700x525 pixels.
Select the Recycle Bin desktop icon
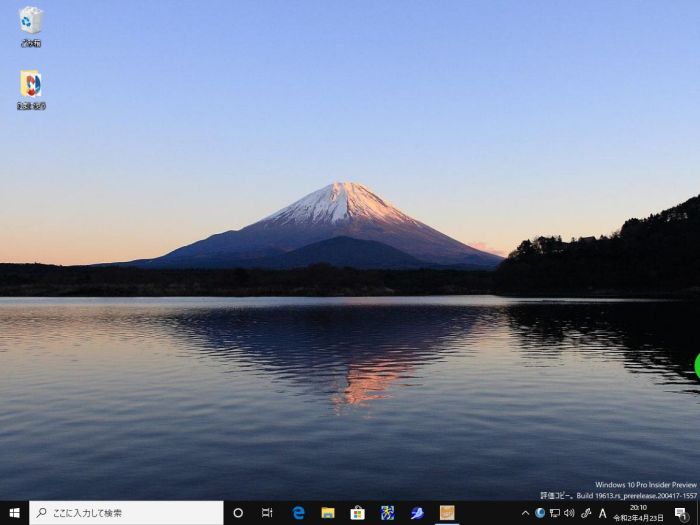[x=31, y=24]
